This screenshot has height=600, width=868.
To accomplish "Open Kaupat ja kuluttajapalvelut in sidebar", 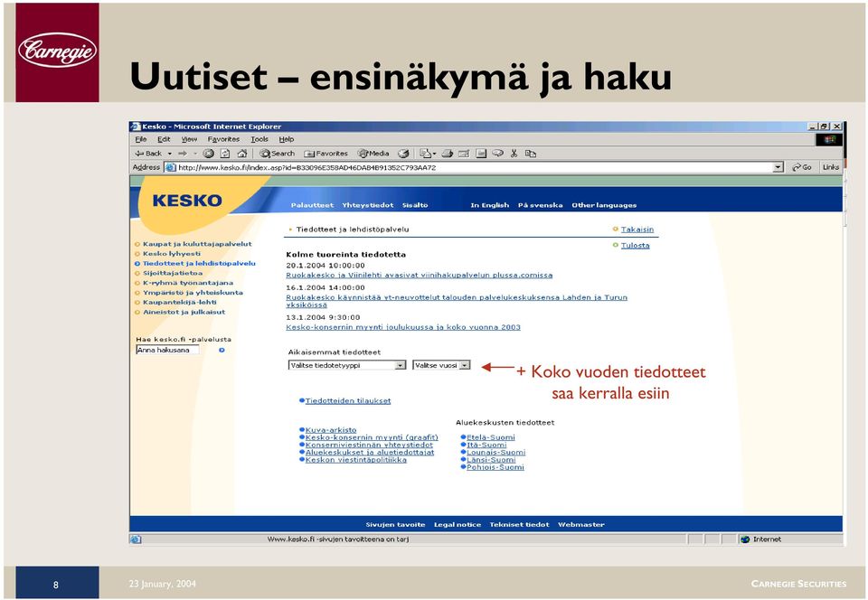I will pyautogui.click(x=197, y=244).
